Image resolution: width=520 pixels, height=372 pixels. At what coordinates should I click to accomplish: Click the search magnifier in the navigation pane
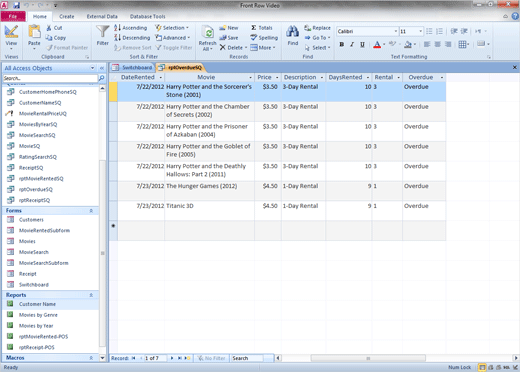coord(102,78)
